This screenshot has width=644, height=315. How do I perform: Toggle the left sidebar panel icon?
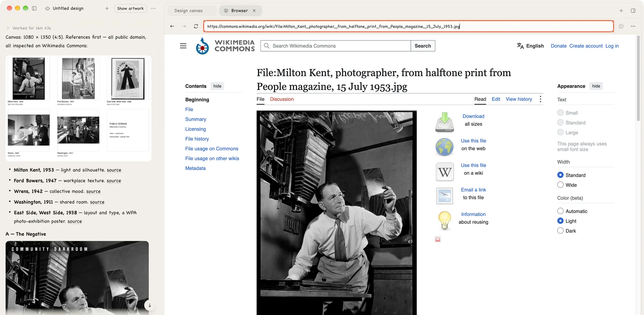click(34, 8)
